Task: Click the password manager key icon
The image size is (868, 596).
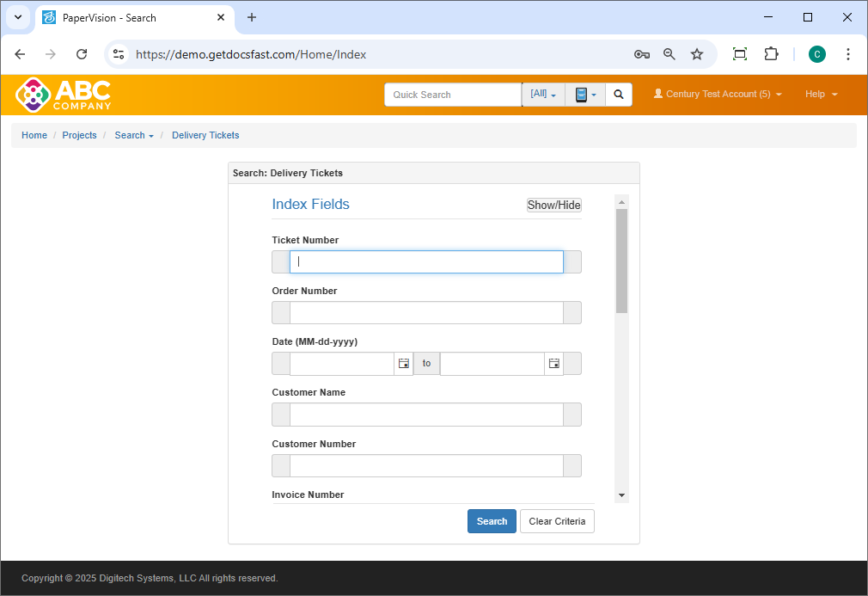Action: [641, 54]
